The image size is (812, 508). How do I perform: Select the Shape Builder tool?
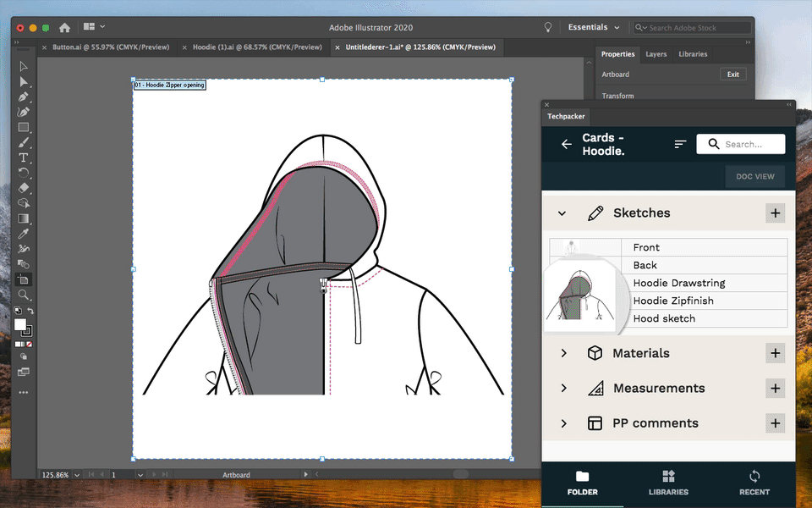(x=24, y=203)
